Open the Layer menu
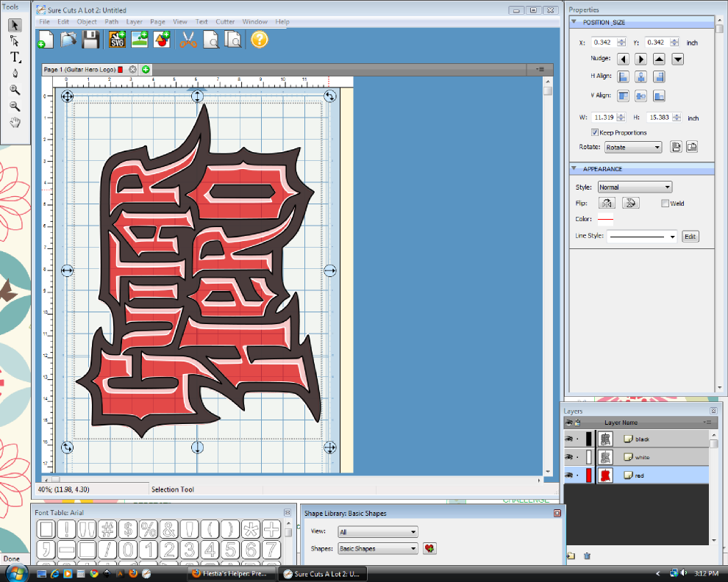This screenshot has width=728, height=582. click(x=134, y=22)
